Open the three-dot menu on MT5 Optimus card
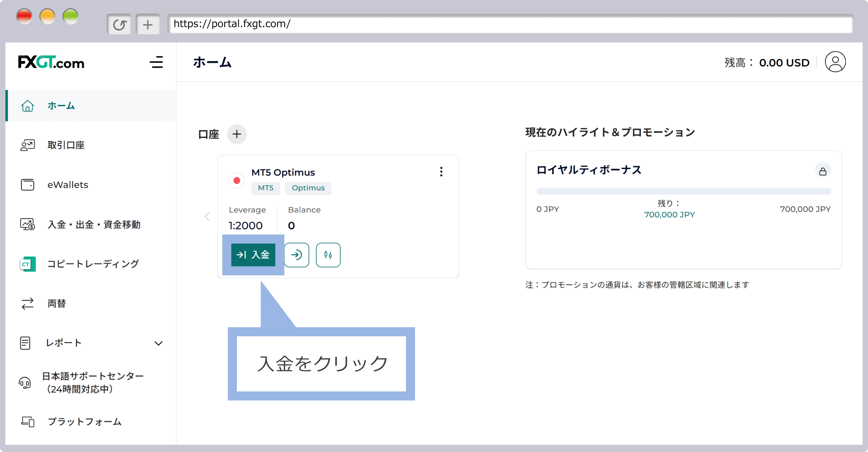This screenshot has height=452, width=868. click(441, 172)
